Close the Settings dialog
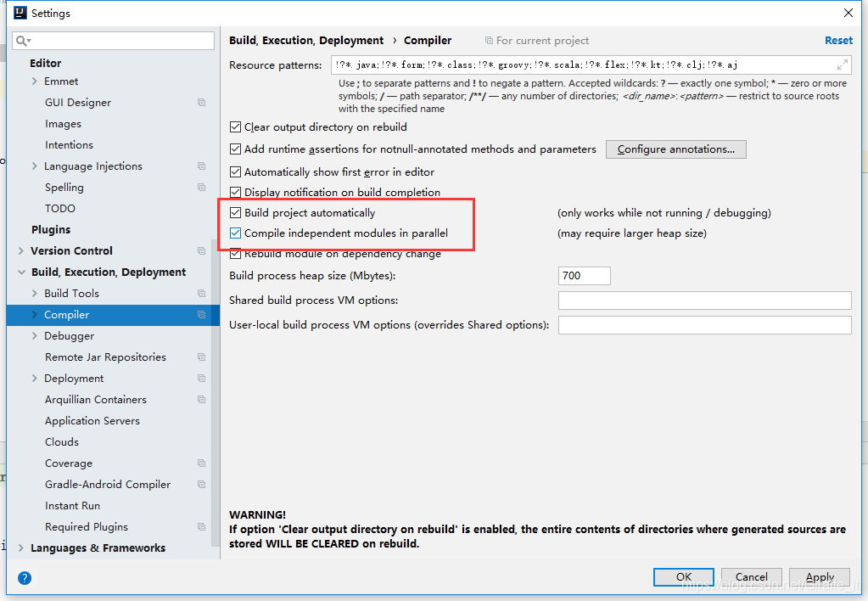The height and width of the screenshot is (601, 868). coord(848,13)
